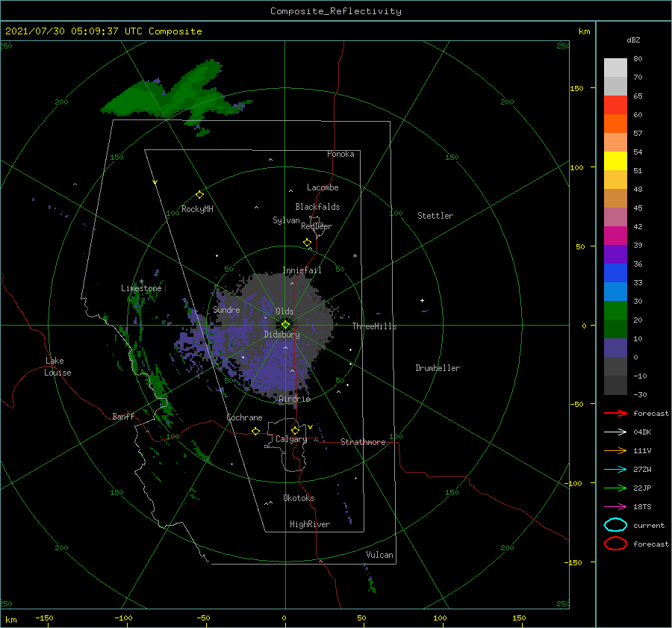Click the green 20-30 dBZ color swatch
672x628 pixels.
click(x=615, y=311)
